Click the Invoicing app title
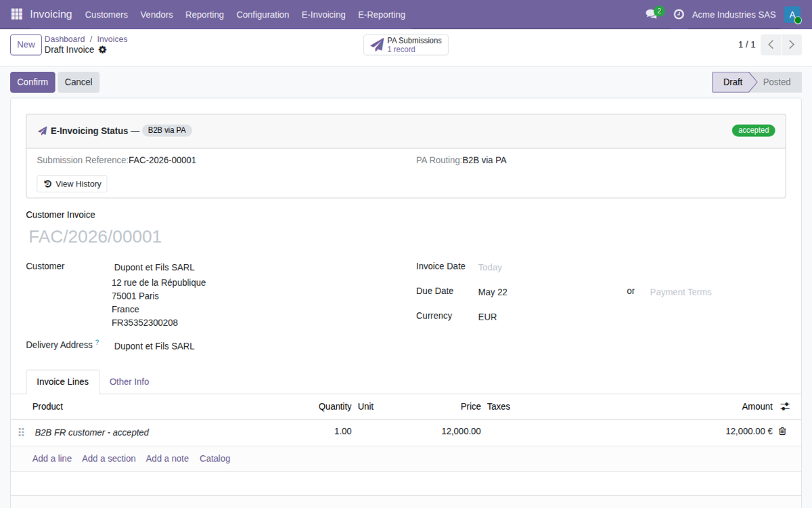 [x=51, y=14]
